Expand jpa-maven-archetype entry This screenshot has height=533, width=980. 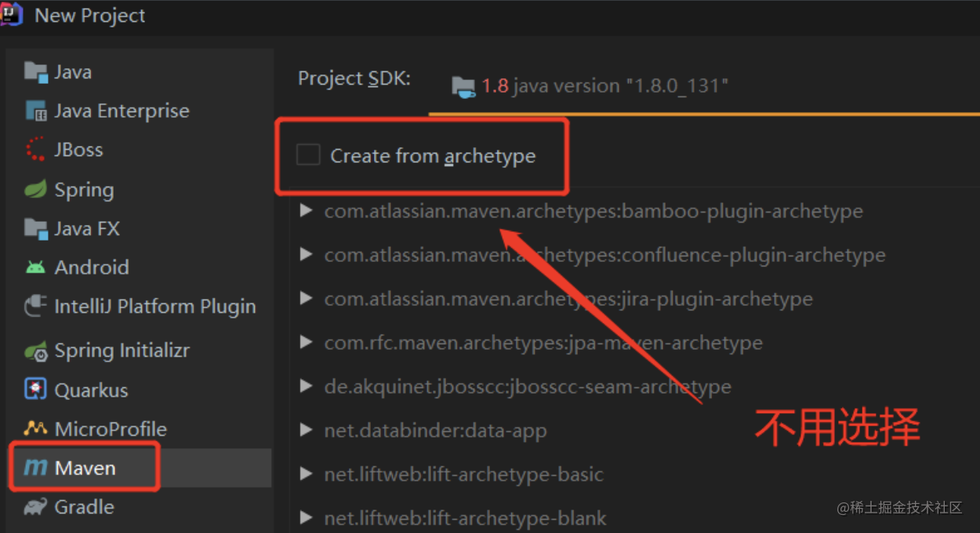tap(307, 343)
